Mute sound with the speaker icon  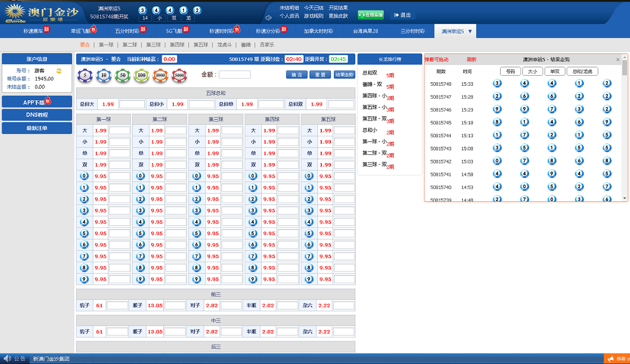[268, 18]
